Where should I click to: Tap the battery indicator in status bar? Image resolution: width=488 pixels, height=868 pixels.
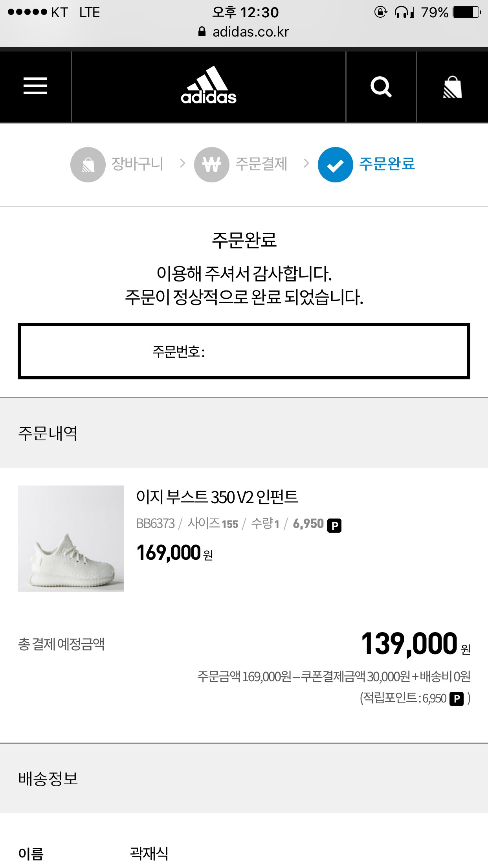coord(466,12)
